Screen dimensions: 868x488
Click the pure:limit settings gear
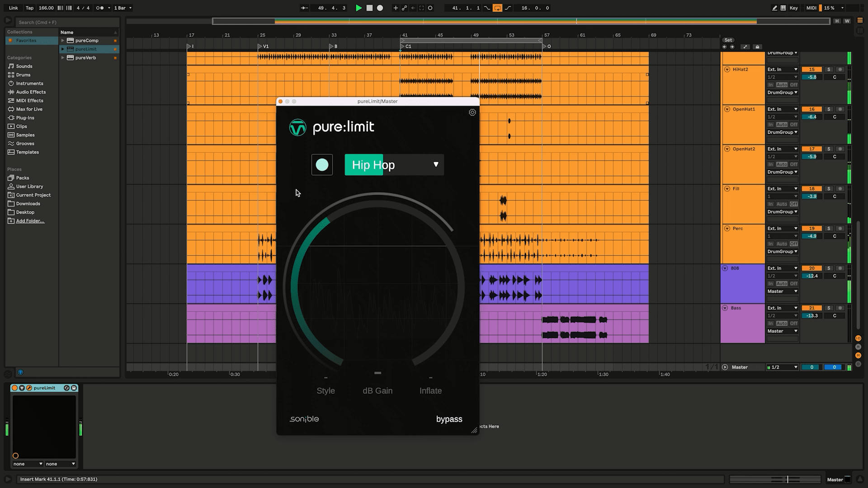pyautogui.click(x=472, y=112)
